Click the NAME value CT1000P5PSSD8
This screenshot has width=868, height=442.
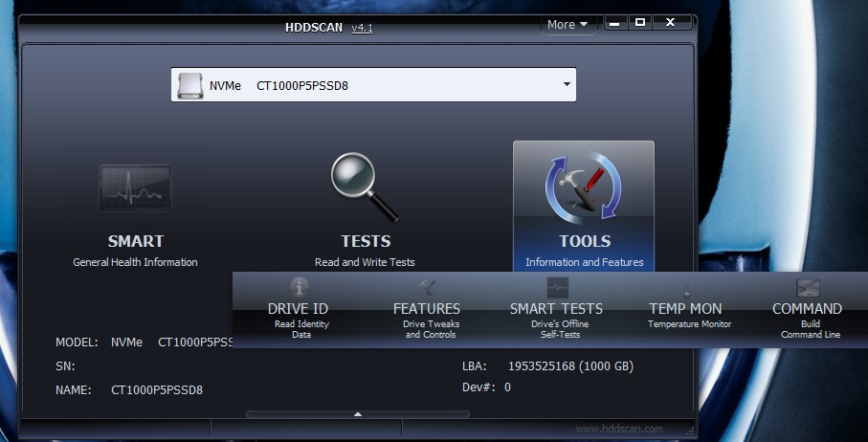pyautogui.click(x=157, y=390)
